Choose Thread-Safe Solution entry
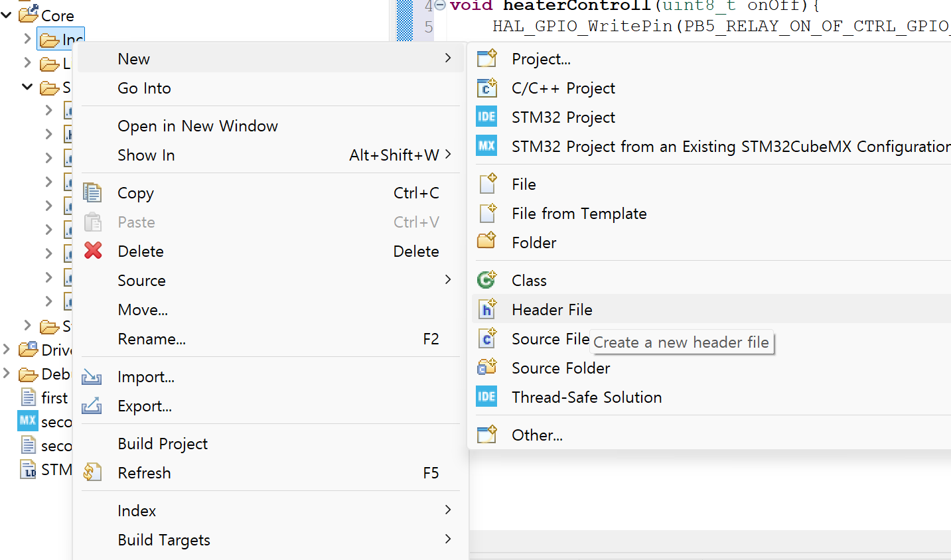The width and height of the screenshot is (951, 560). click(711, 397)
